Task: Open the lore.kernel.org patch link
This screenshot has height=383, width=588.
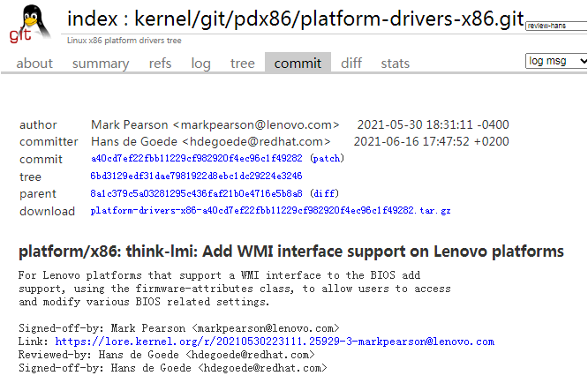Action: point(275,342)
